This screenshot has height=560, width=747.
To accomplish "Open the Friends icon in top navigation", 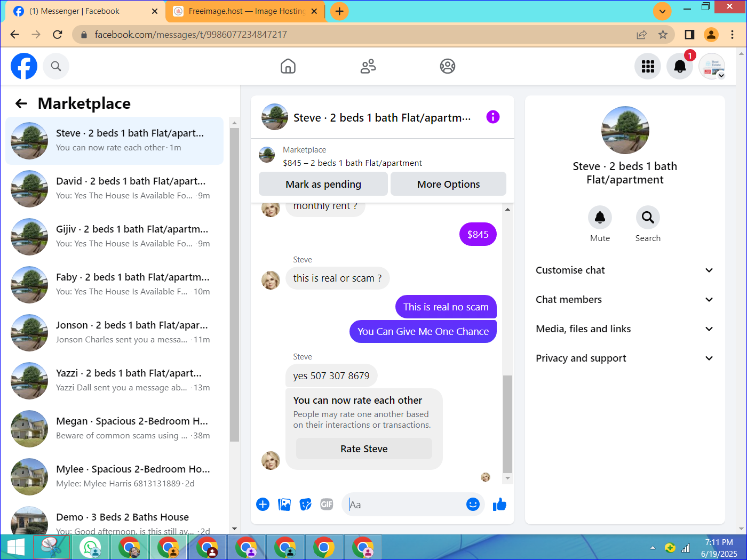I will click(368, 66).
